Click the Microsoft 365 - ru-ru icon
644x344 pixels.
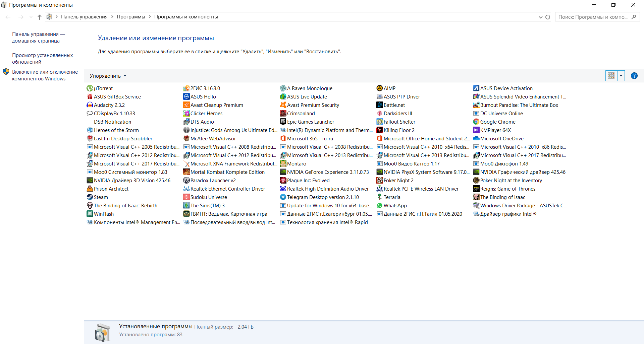283,139
